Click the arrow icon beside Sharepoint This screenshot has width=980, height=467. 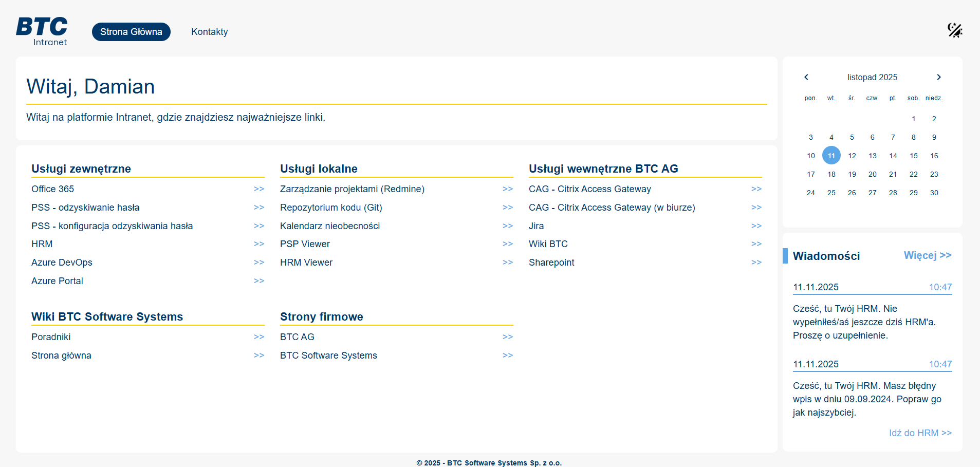click(756, 263)
